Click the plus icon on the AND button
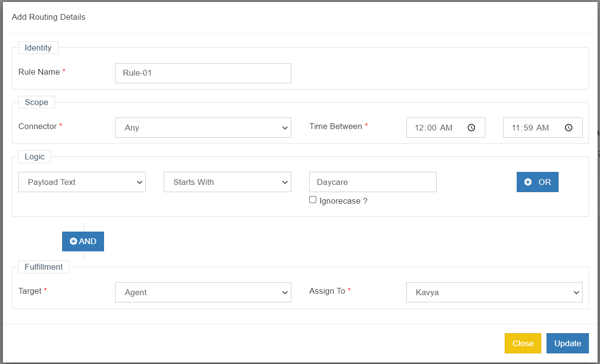Screen dimensions: 600x364 pyautogui.click(x=74, y=241)
